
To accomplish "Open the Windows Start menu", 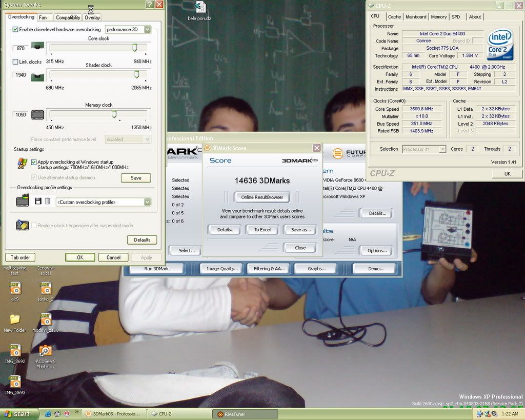I will (19, 414).
